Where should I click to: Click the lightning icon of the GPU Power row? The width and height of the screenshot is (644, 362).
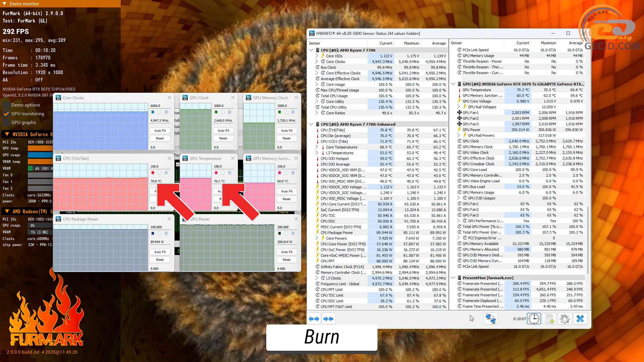coord(460,130)
